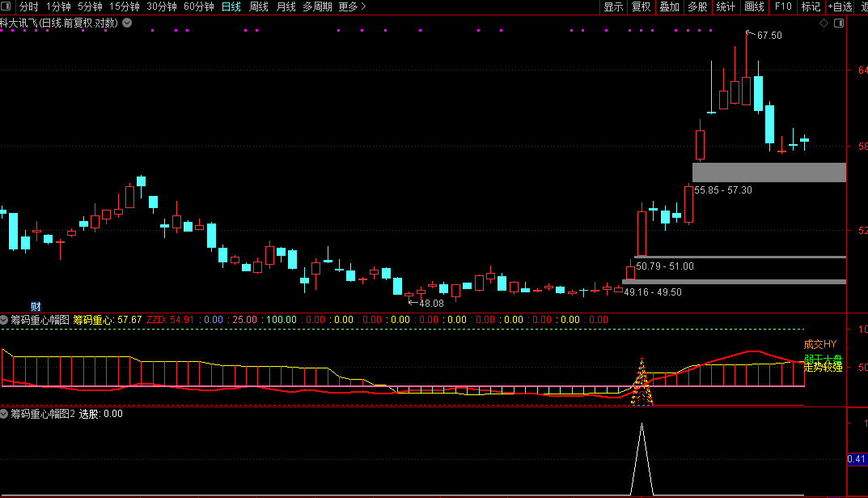Screen dimensions: 868x498
Task: Click the 成交HY label in indicator panel
Action: click(x=819, y=344)
